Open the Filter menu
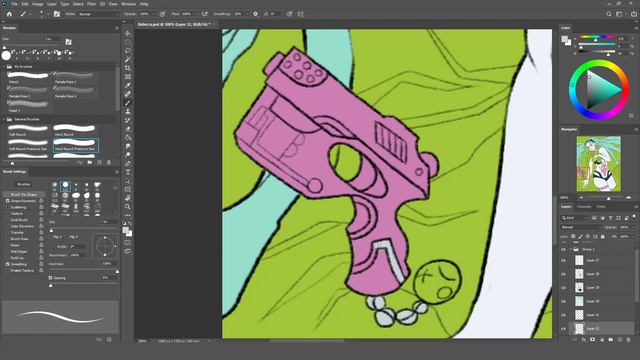Screen dimensions: 640x360 click(x=91, y=4)
